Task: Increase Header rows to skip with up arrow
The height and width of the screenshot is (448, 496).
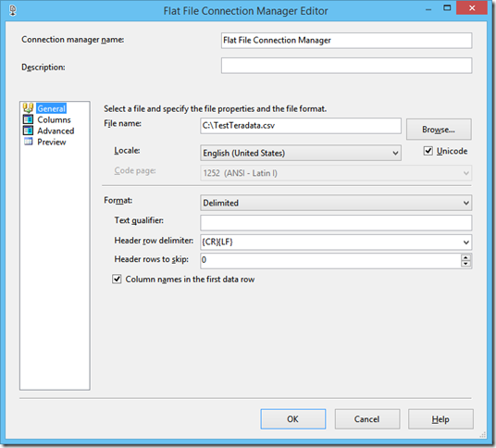Action: click(x=465, y=257)
